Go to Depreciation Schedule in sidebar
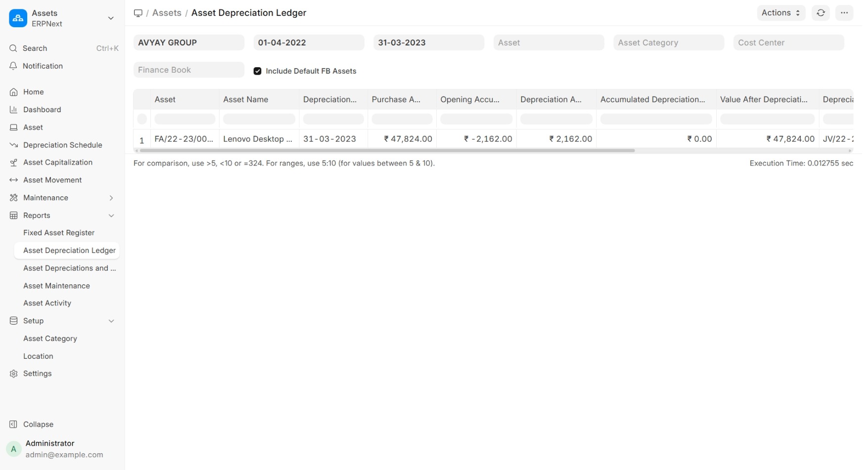868x470 pixels. click(x=62, y=145)
